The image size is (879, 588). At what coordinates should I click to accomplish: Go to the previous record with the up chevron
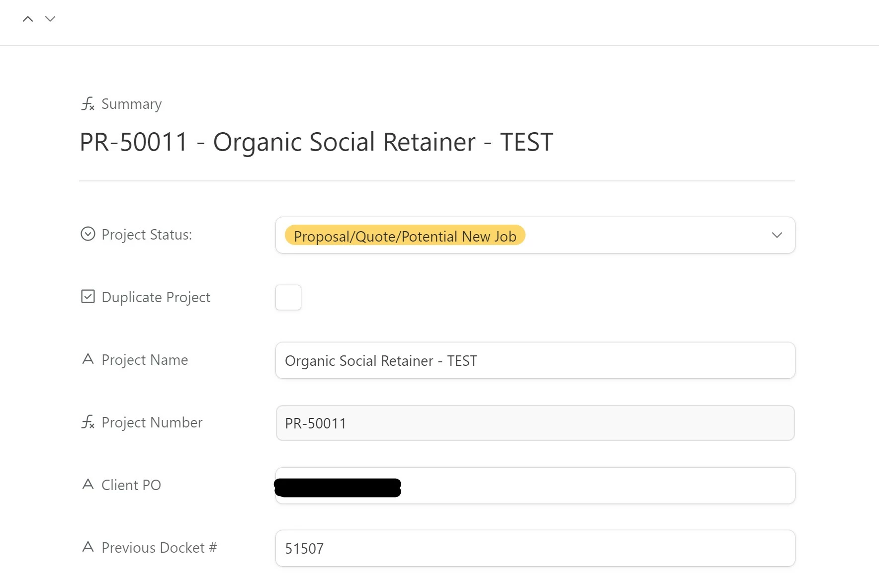click(28, 19)
